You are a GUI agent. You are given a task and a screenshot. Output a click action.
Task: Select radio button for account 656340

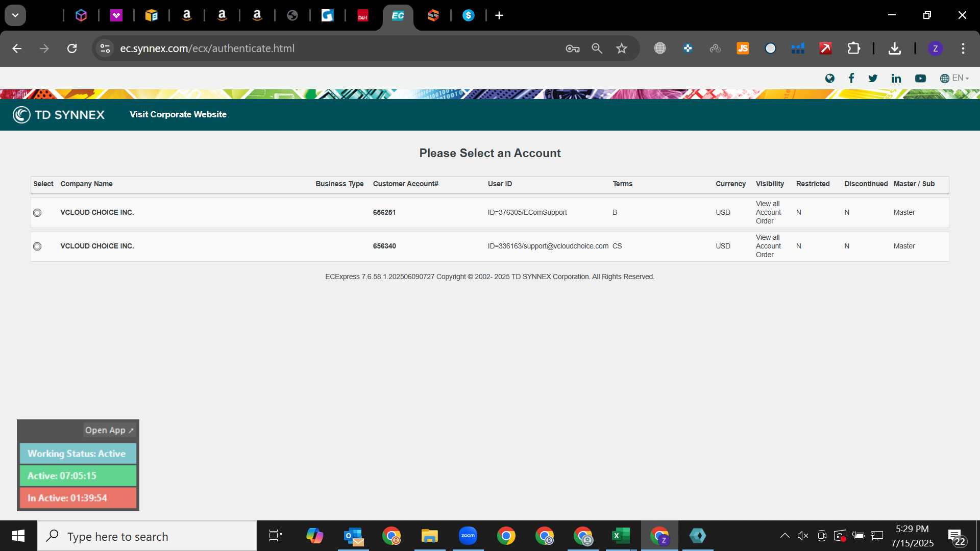(x=37, y=246)
